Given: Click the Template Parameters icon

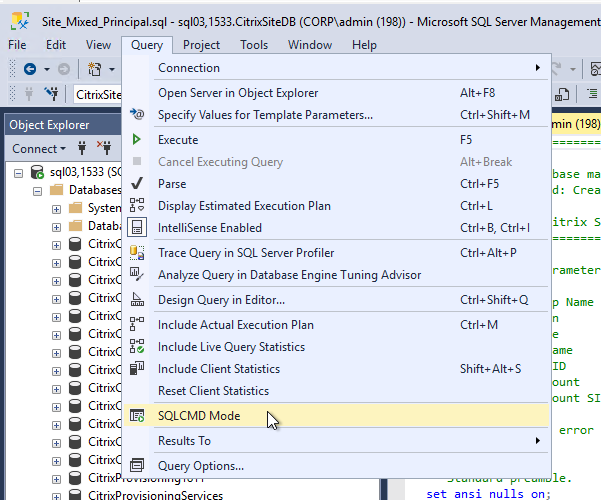Looking at the screenshot, I should click(x=137, y=114).
